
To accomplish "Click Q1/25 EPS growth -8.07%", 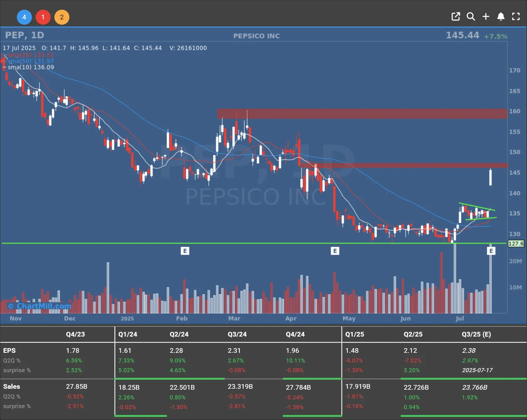I will 354,361.
